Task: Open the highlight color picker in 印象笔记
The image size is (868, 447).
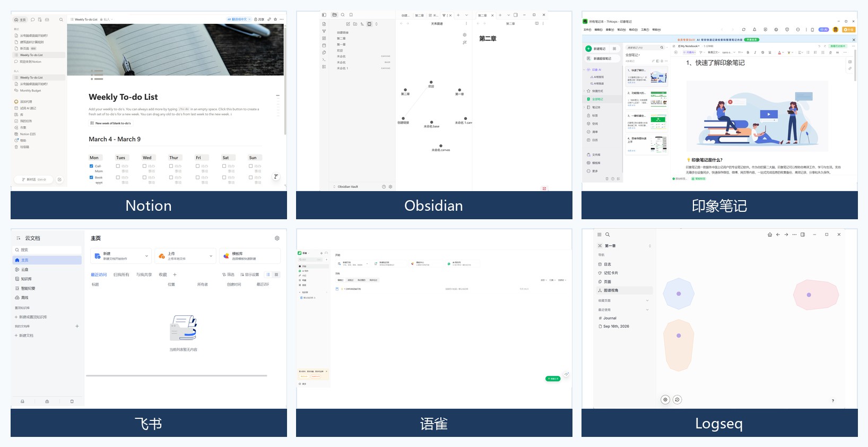Action: tap(790, 52)
